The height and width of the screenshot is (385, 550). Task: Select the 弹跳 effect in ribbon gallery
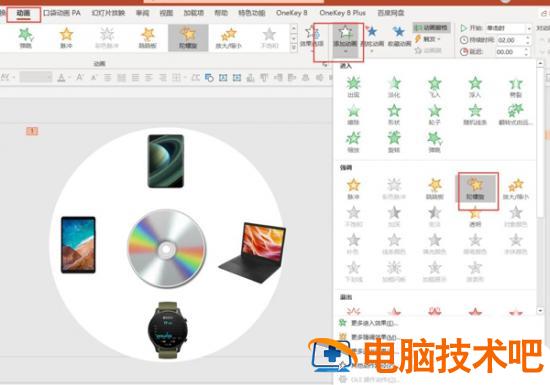26,38
